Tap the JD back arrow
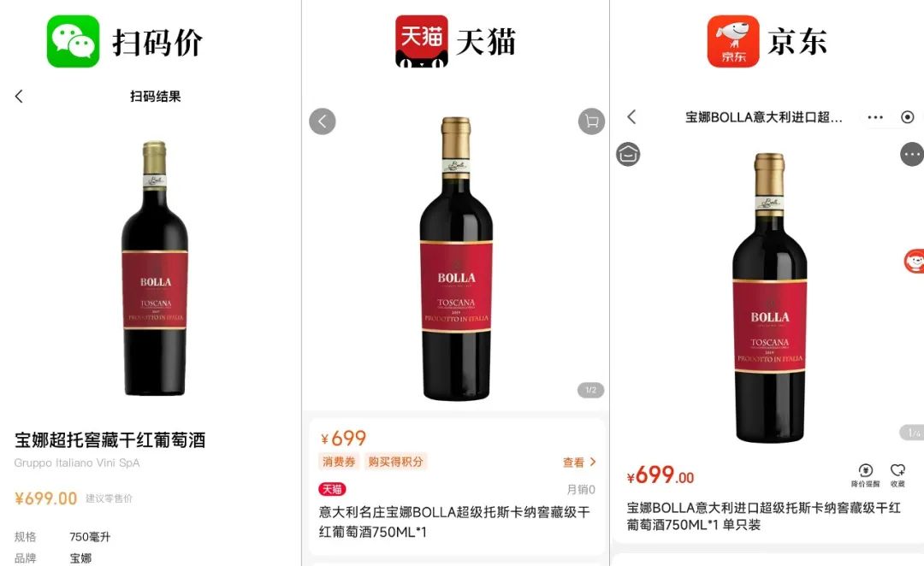The width and height of the screenshot is (924, 566). (x=631, y=116)
